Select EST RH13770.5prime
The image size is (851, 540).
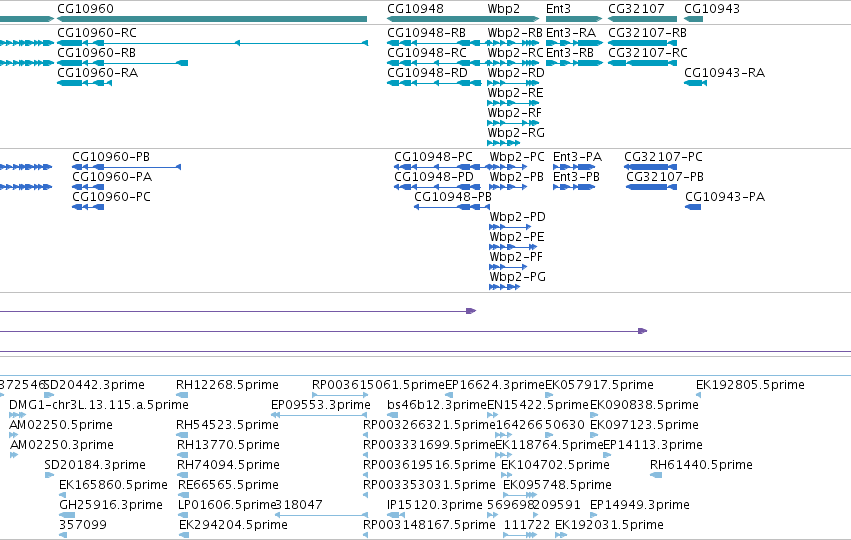pos(228,446)
